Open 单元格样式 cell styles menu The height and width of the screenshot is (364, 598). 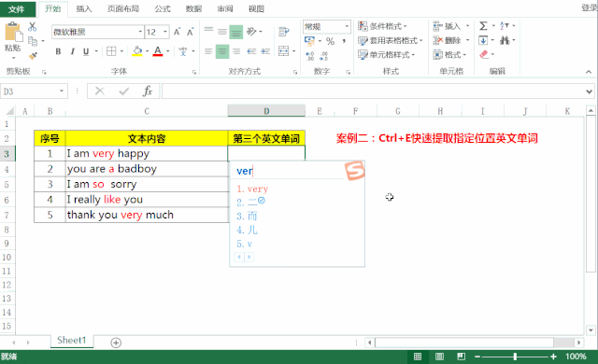[x=386, y=55]
